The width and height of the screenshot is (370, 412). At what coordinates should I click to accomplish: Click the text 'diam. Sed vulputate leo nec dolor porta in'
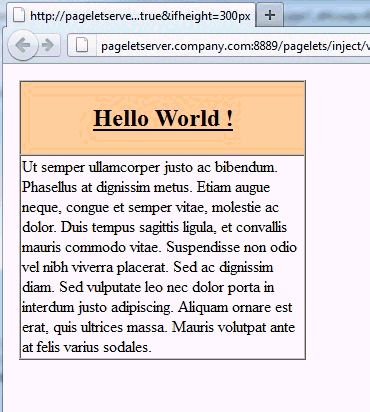pyautogui.click(x=148, y=287)
